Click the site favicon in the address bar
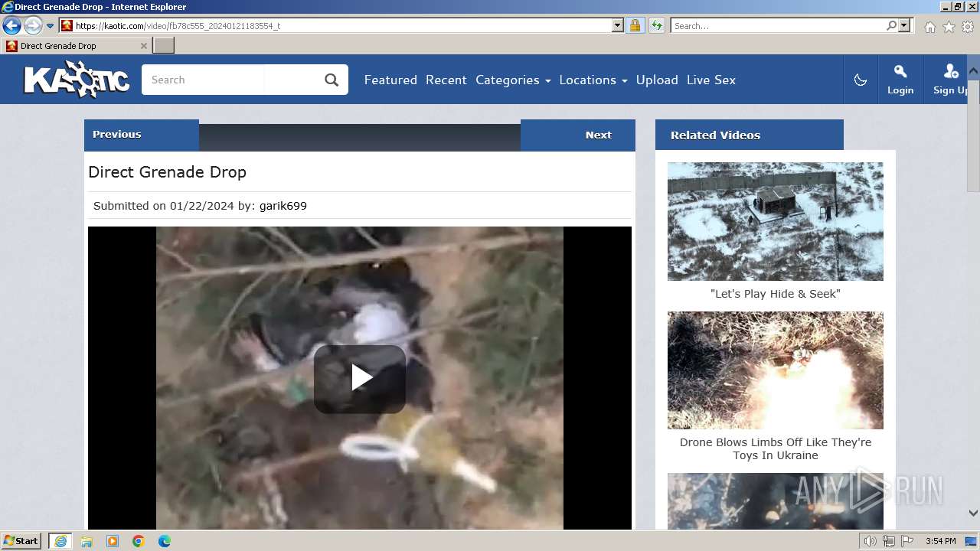 (x=67, y=25)
